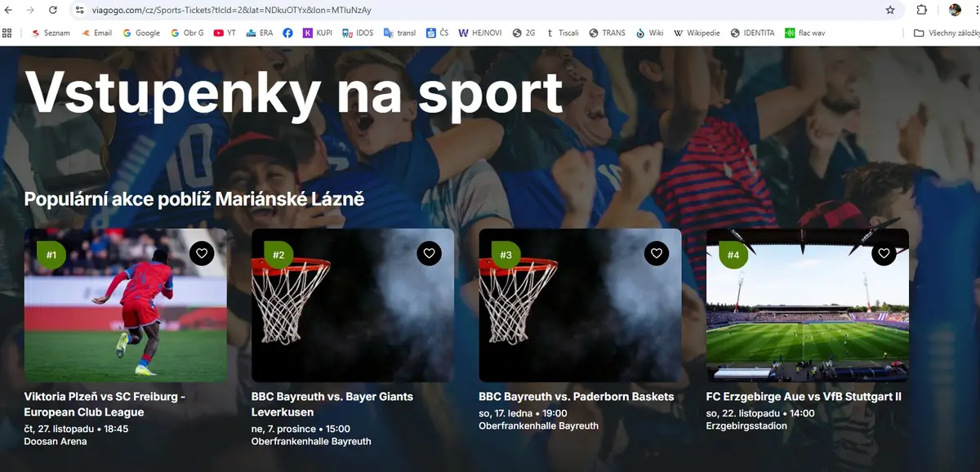
Task: Favorite FC Erzgebirge Aue vs VfB Stuttgart II
Action: 884,253
